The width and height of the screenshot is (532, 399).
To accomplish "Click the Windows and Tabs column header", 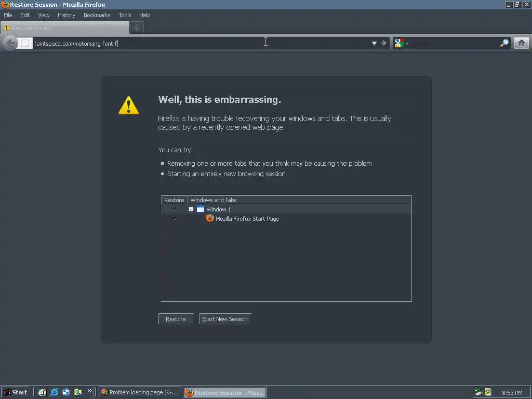I will click(299, 200).
